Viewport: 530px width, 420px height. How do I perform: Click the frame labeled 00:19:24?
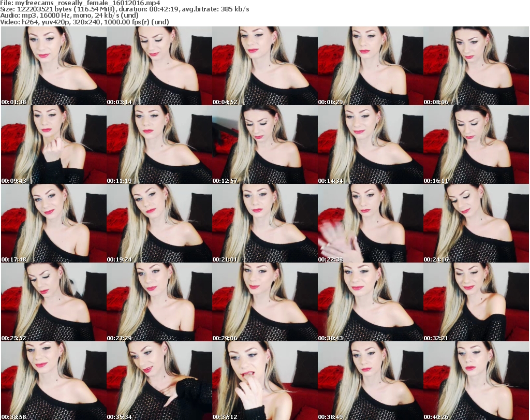coord(159,223)
